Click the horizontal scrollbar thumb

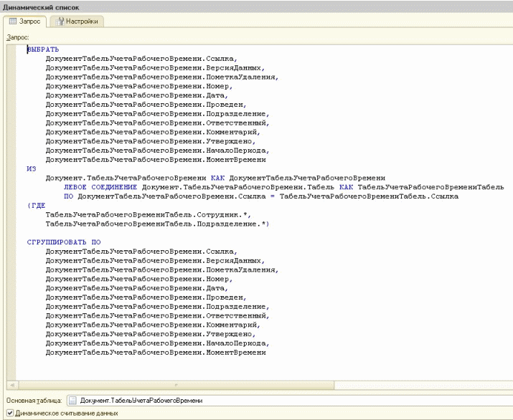click(177, 385)
